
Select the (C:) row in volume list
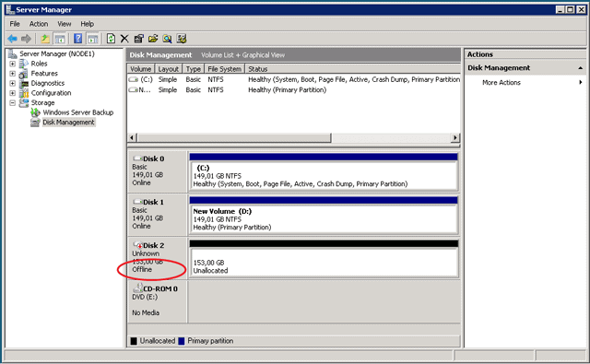tap(293, 80)
